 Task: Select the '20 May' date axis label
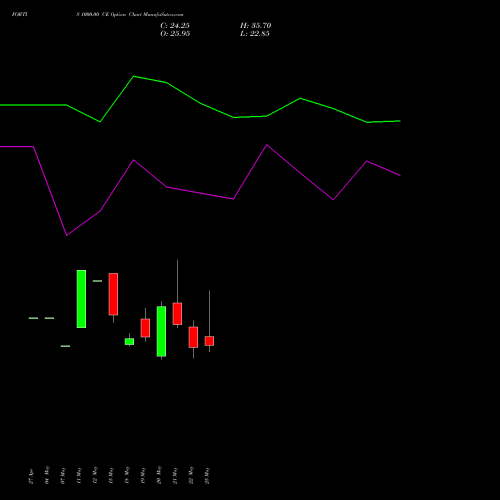click(159, 475)
